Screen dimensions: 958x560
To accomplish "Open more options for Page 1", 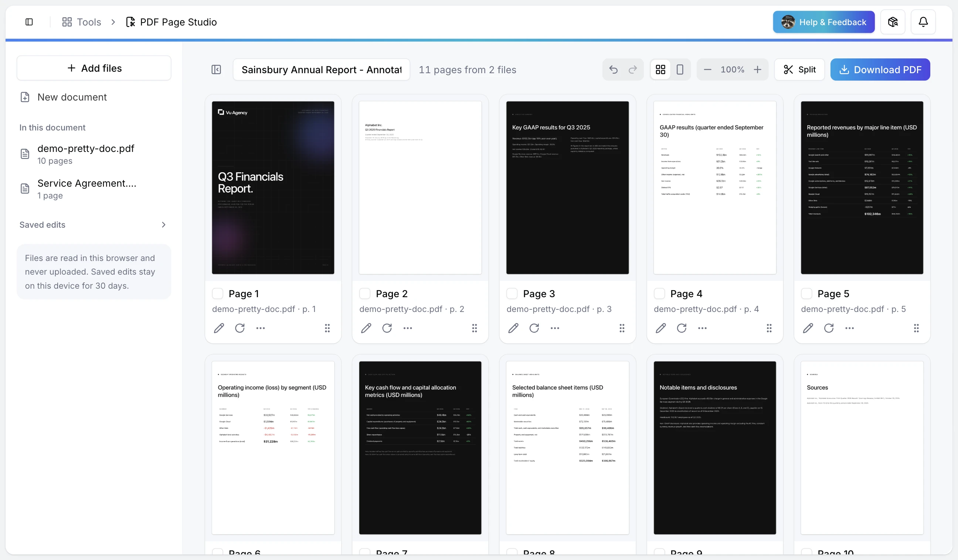I will click(261, 328).
